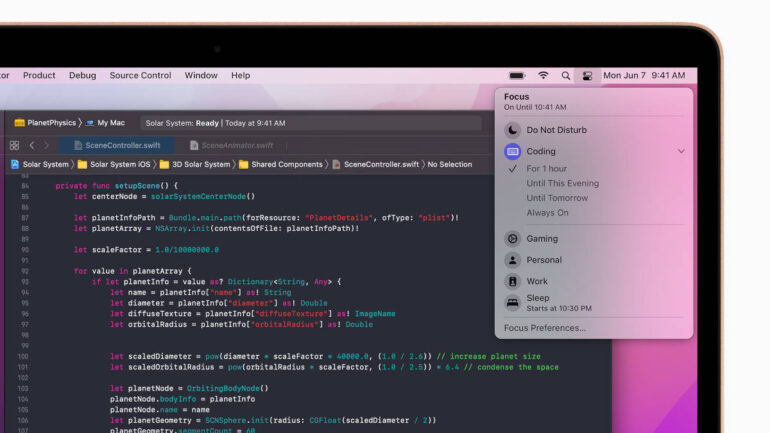This screenshot has width=770, height=433.
Task: Open the Control Center icon in menu bar
Action: pyautogui.click(x=587, y=76)
